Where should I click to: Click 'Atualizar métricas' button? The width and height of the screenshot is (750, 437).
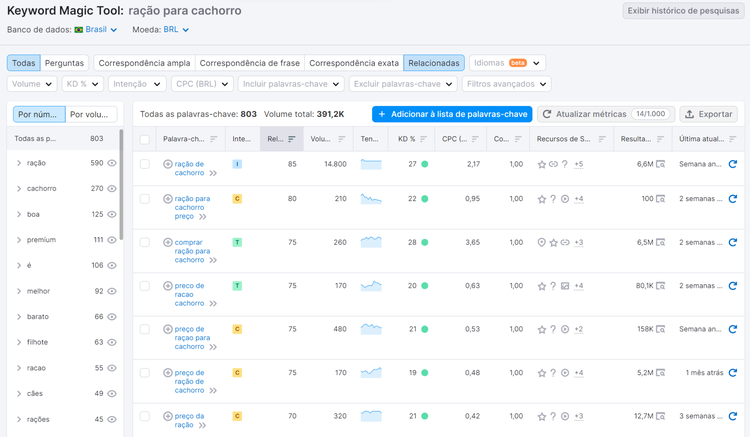(606, 114)
